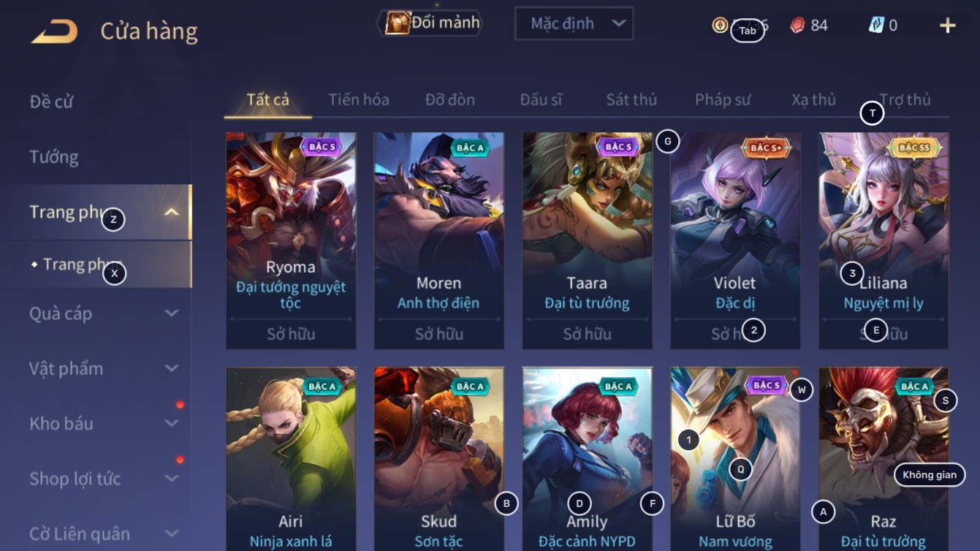Screen dimensions: 980x551
Task: Open the Đổi mảnh chest icon
Action: coord(398,23)
